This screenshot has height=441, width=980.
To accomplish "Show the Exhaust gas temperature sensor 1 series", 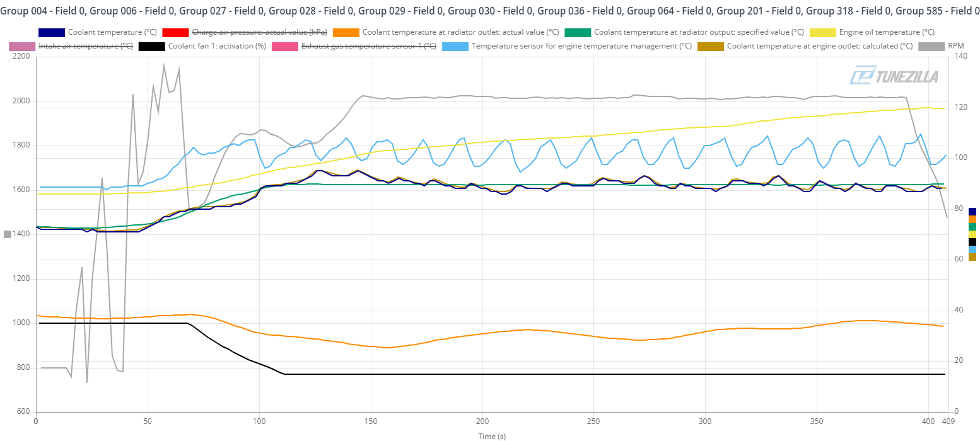I will (368, 46).
